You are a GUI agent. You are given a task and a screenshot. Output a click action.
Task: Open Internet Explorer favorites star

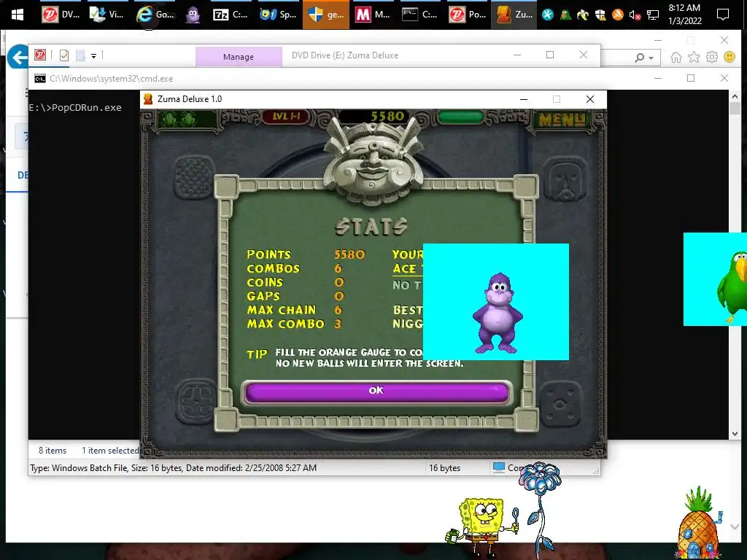(694, 58)
